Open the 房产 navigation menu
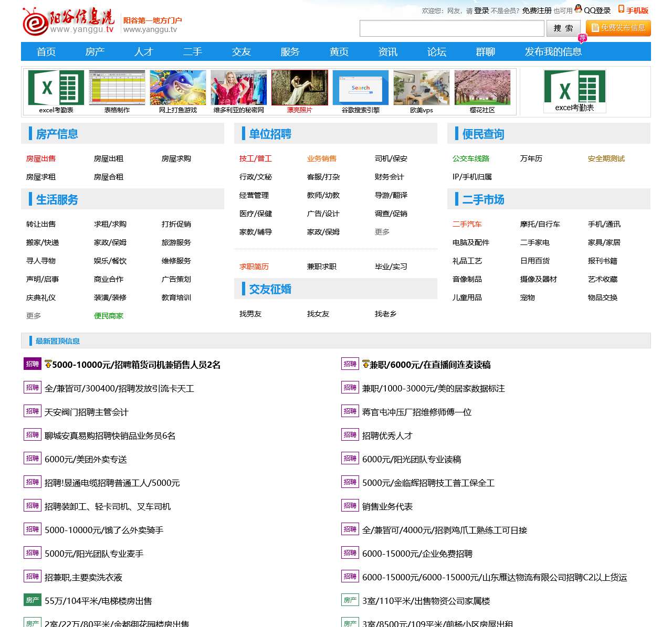 click(x=94, y=51)
